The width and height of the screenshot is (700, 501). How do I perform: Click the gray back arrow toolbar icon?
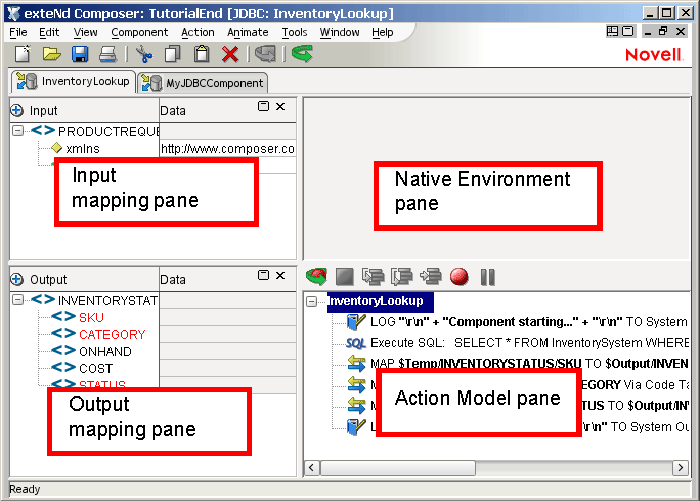(x=265, y=54)
